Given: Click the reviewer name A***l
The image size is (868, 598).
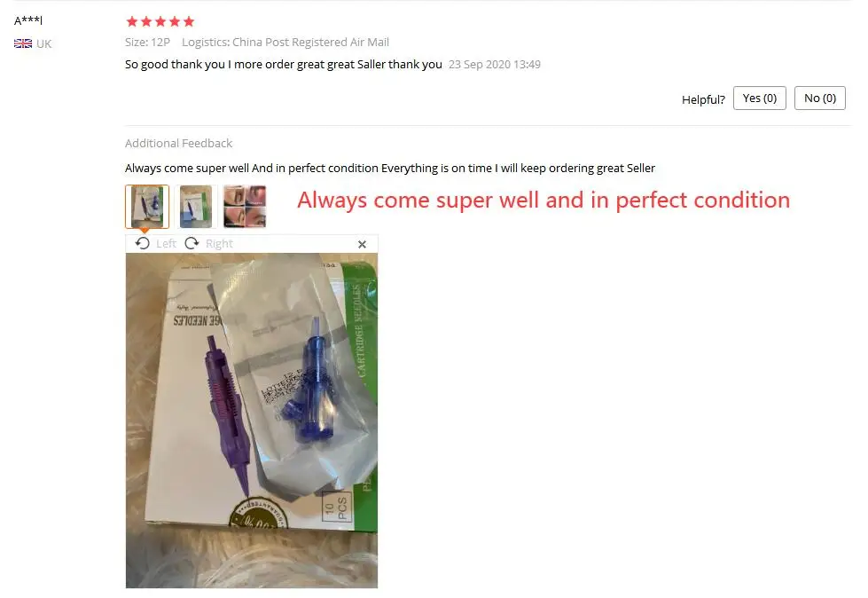Looking at the screenshot, I should (28, 20).
